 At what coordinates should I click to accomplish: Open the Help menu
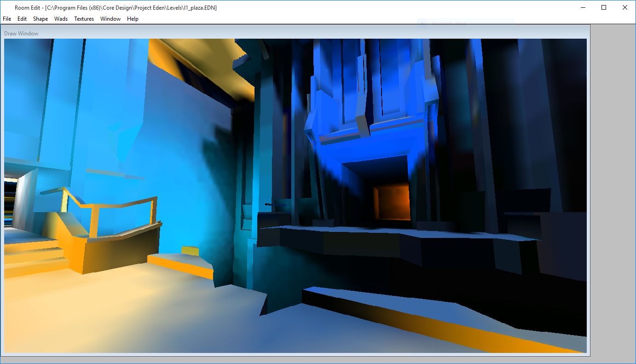[x=133, y=19]
